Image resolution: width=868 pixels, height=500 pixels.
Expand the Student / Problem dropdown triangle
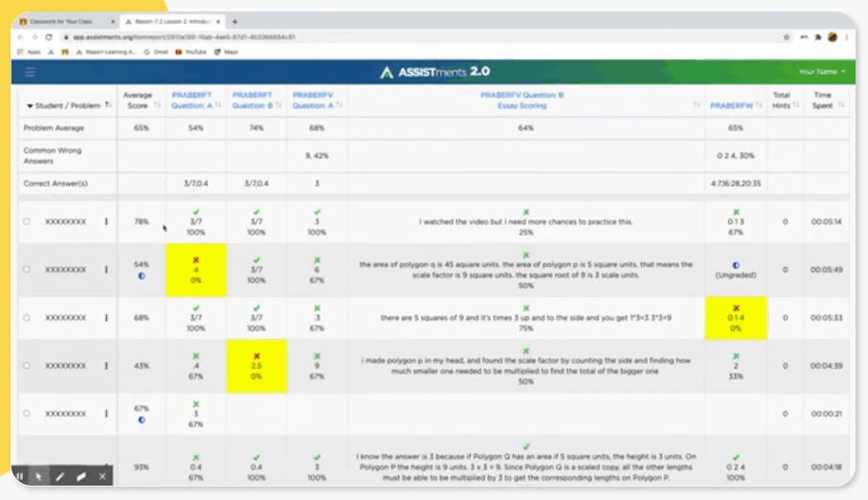(30, 106)
